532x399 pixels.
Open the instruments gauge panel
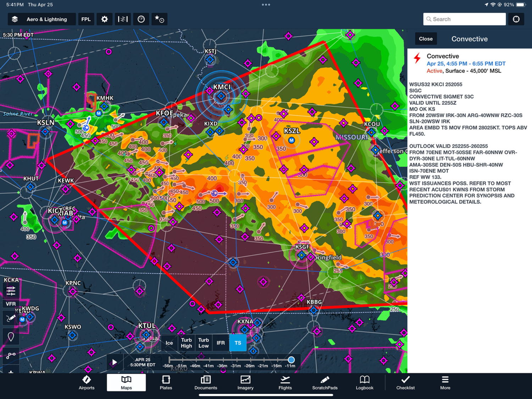(x=141, y=19)
